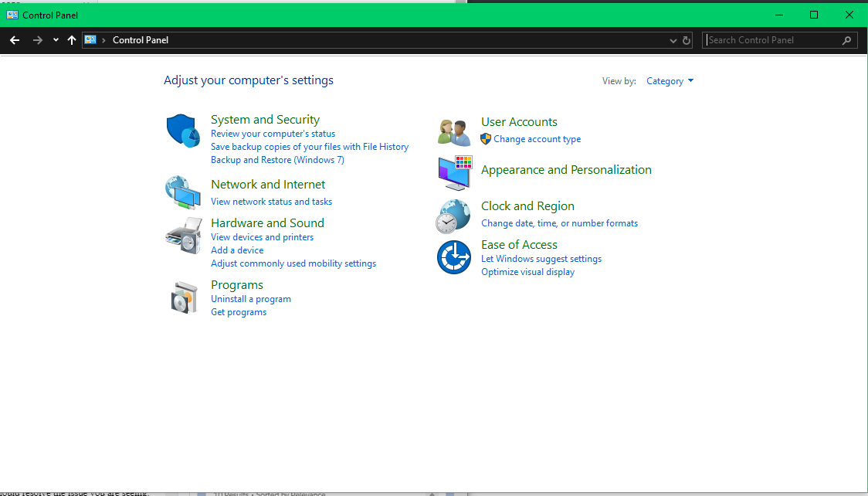Open System and Security category heading
868x496 pixels.
point(265,120)
